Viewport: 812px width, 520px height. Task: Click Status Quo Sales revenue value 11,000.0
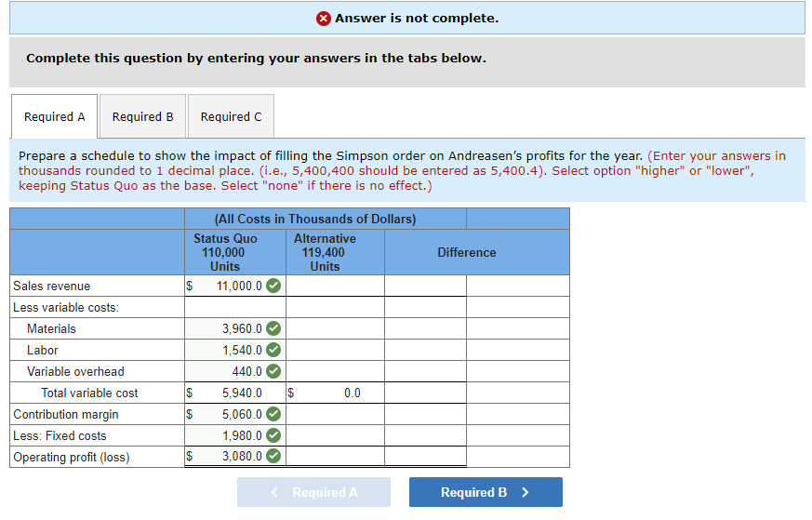pos(239,286)
